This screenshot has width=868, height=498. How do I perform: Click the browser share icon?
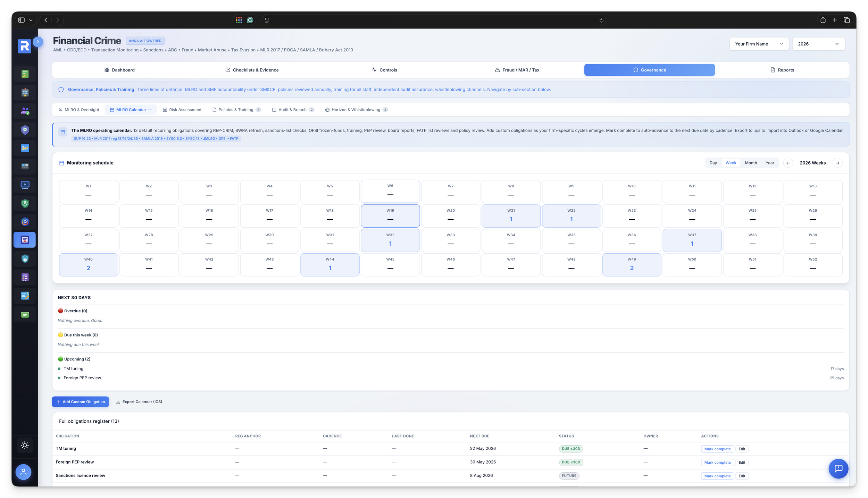click(823, 20)
